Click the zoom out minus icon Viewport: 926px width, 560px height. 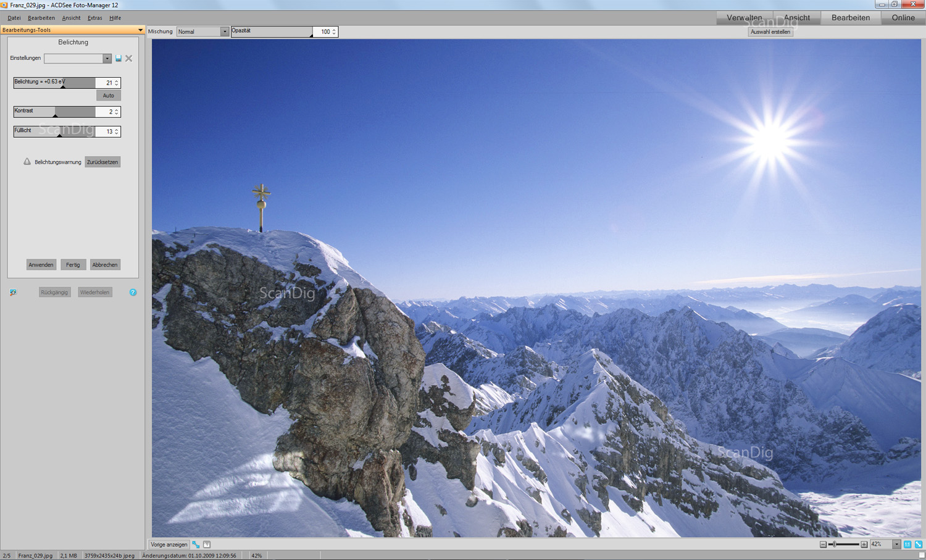point(823,545)
